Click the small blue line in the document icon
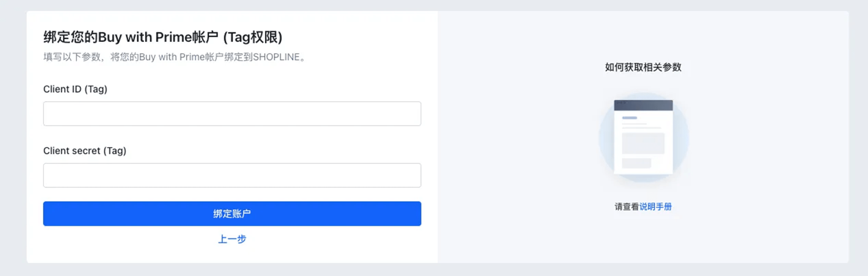The height and width of the screenshot is (276, 868). pos(629,118)
